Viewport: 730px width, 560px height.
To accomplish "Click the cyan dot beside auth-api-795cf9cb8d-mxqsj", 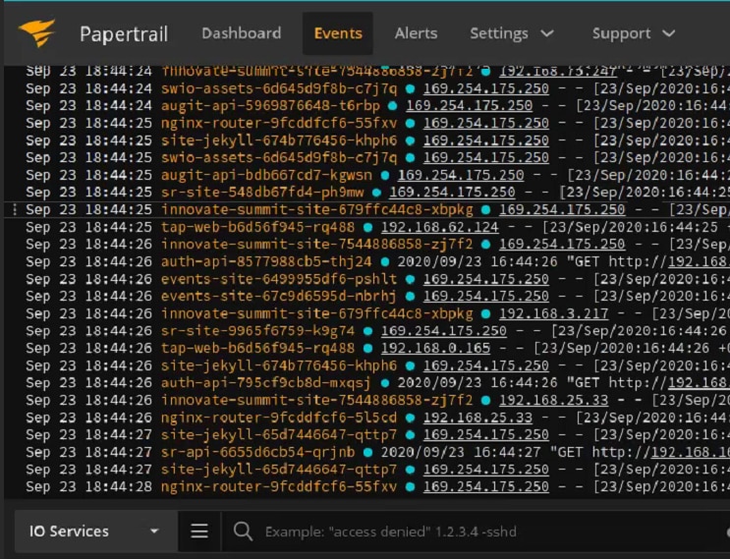I will click(384, 383).
